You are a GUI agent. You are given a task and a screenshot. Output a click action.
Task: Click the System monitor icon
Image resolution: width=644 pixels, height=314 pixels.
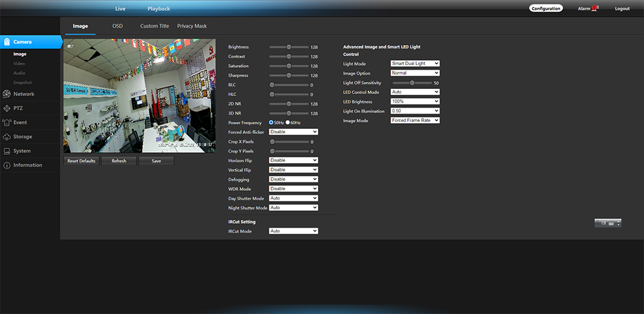[x=6, y=151]
